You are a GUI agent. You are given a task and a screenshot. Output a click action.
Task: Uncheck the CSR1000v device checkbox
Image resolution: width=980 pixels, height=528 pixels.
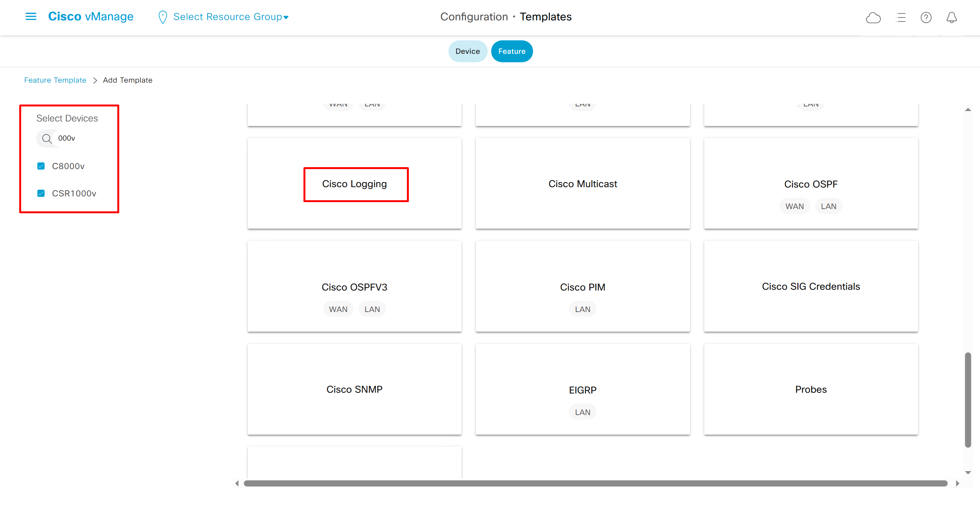(x=41, y=193)
